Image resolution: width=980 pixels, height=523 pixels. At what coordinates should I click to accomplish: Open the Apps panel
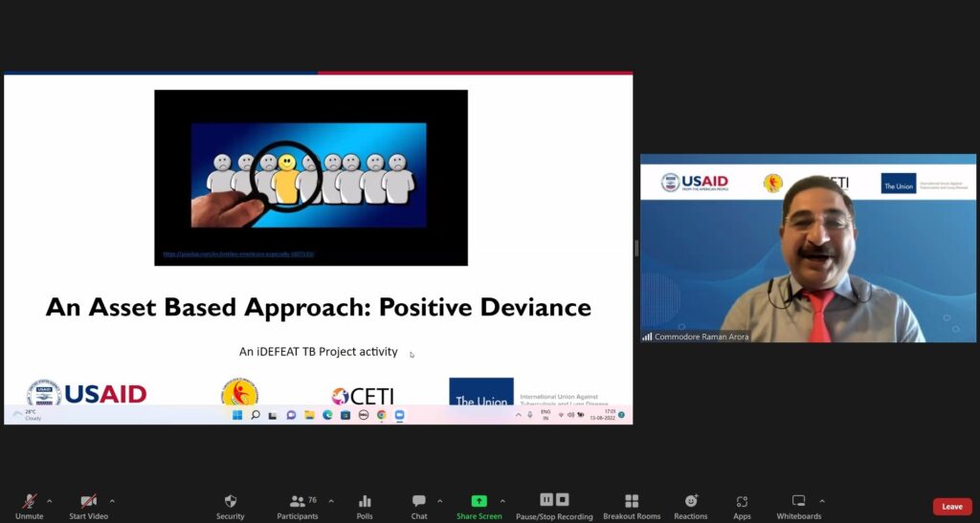742,502
